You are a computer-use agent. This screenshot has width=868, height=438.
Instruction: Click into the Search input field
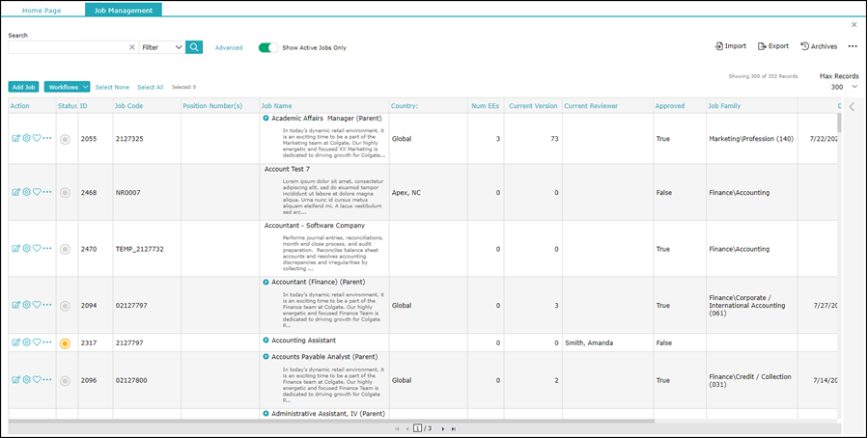tap(68, 47)
